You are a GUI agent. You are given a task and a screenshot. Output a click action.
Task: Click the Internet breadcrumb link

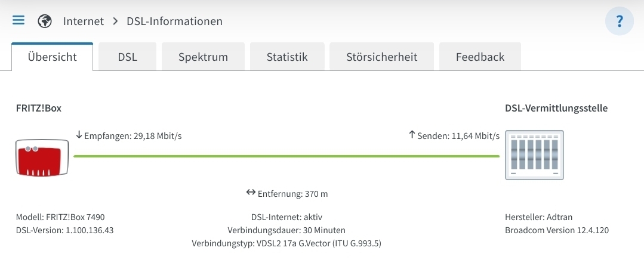click(x=84, y=21)
